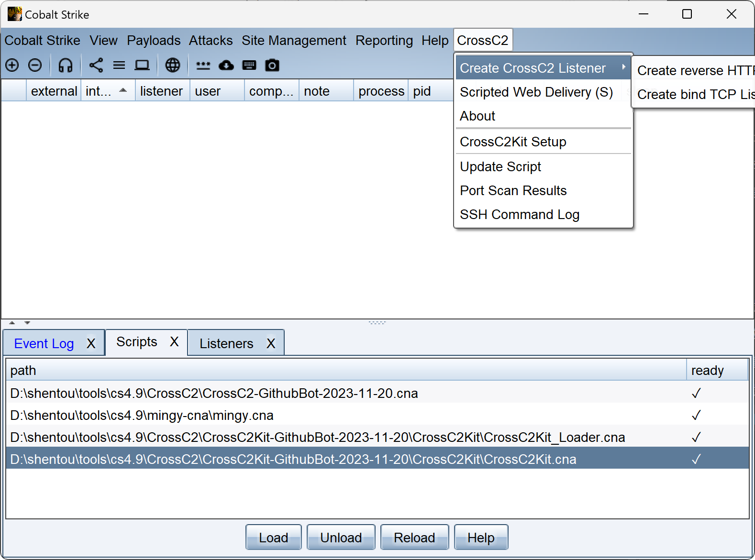Screen dimensions: 755x560
Task: Open listeners via the headphones icon
Action: click(66, 65)
